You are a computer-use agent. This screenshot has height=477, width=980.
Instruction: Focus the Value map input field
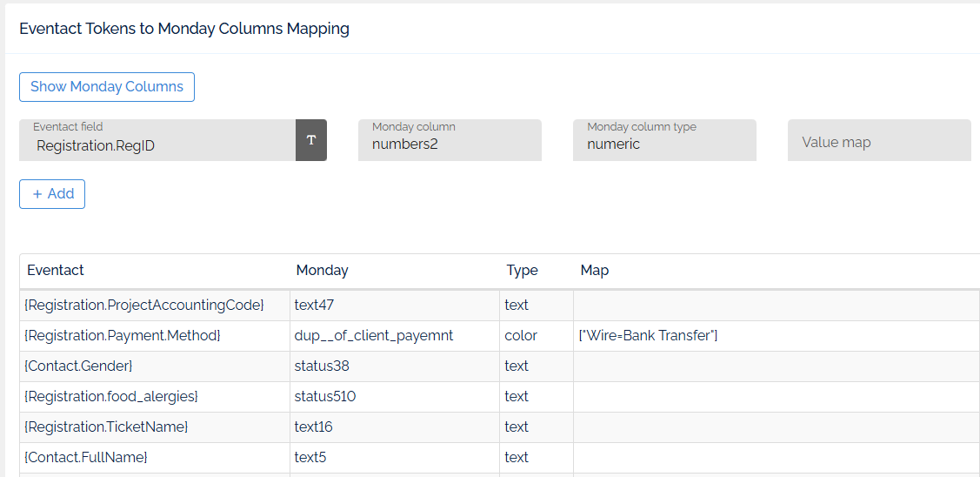(879, 140)
